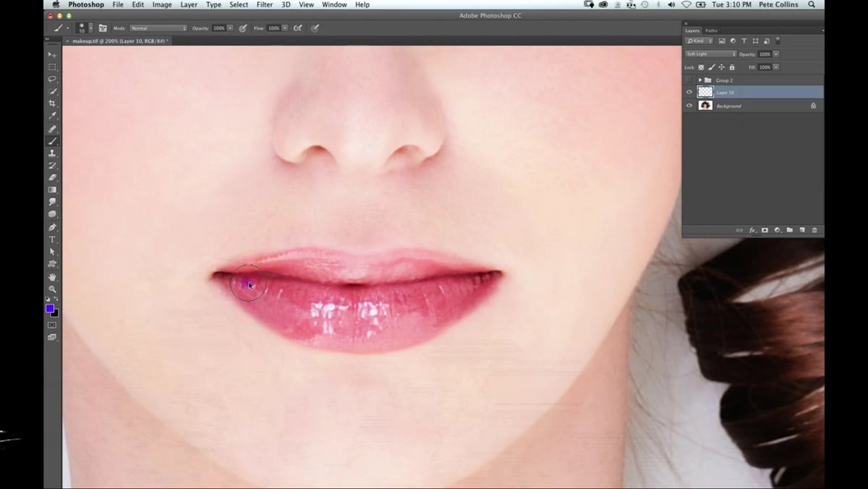Select the Rectangular Marquee tool
This screenshot has width=868, height=489.
[52, 67]
